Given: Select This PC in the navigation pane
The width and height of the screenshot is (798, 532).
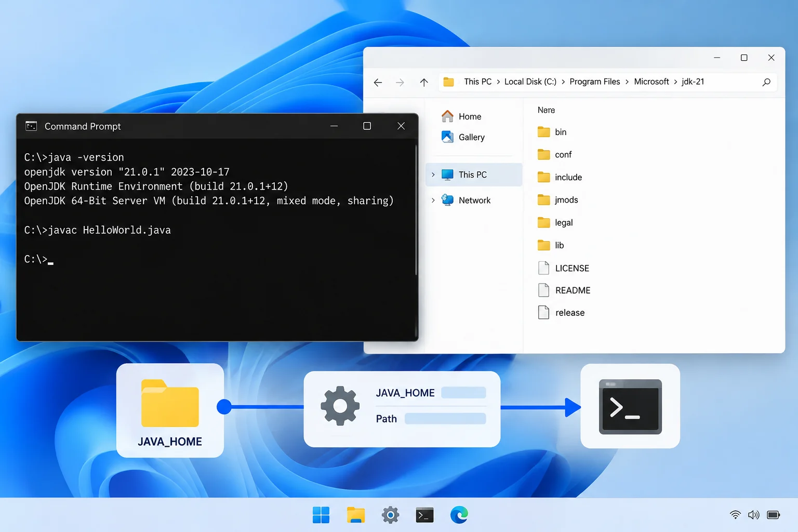Looking at the screenshot, I should (474, 175).
